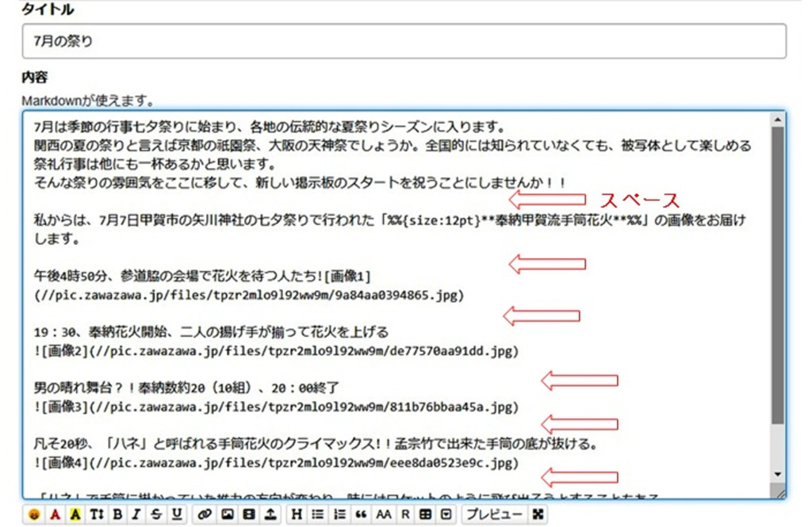
Task: Insert a table with the grid icon
Action: (425, 514)
